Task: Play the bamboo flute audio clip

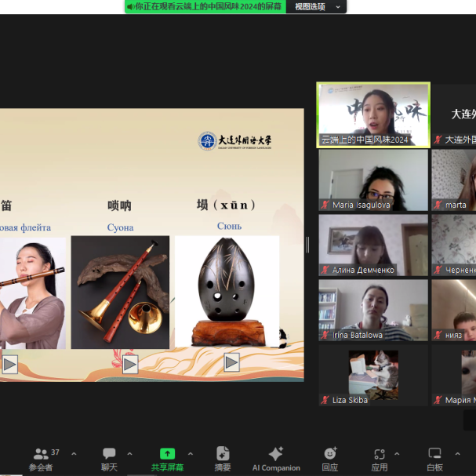Action: click(x=9, y=364)
